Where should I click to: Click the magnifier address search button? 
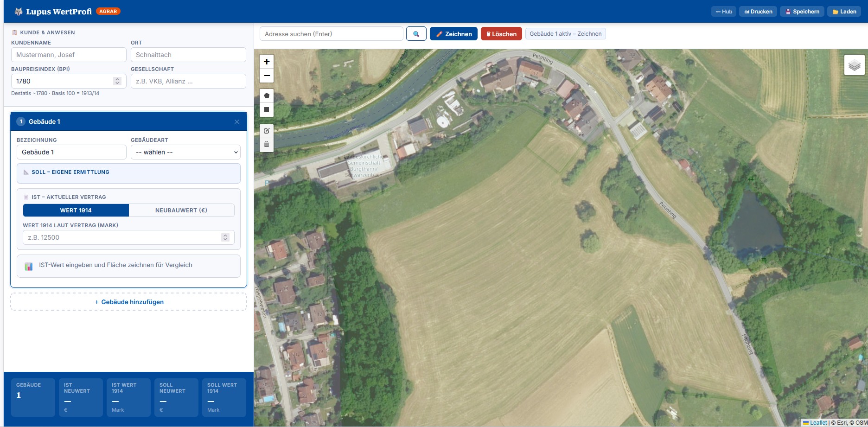tap(416, 34)
